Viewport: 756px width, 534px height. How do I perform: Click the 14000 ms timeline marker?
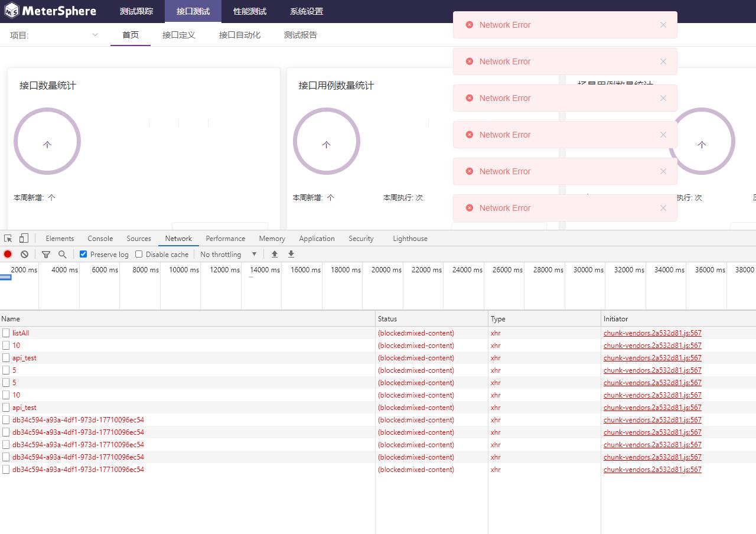tap(265, 270)
